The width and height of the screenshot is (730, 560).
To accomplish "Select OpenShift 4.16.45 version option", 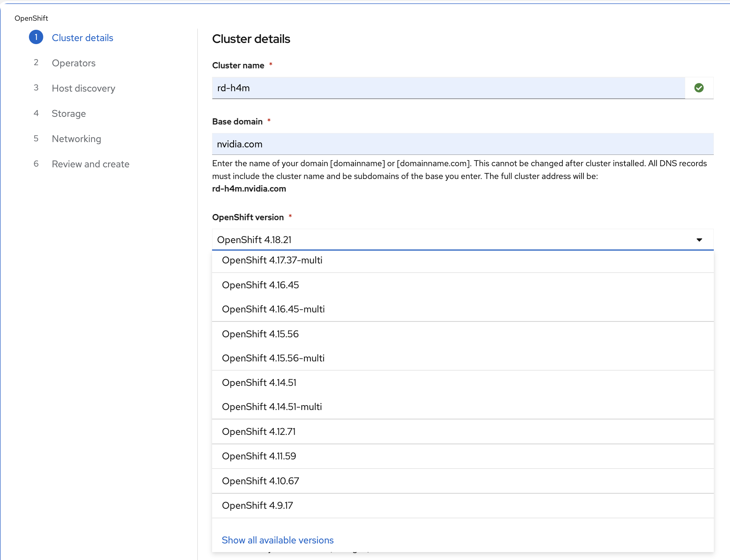I will coord(260,285).
